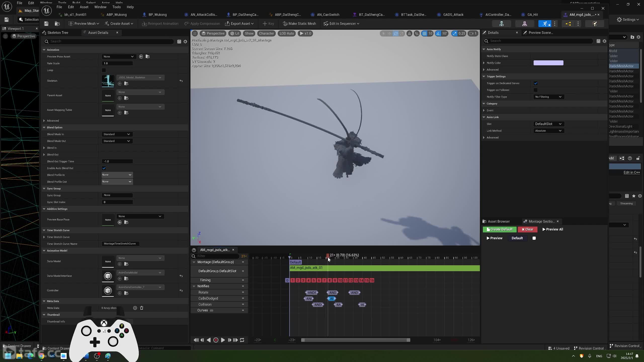Open Export Asset button menu

pos(239,24)
